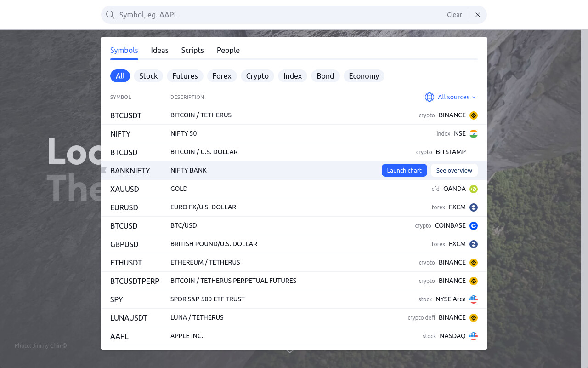This screenshot has height=368, width=588.
Task: Click the GOLD description
Action: tap(179, 189)
